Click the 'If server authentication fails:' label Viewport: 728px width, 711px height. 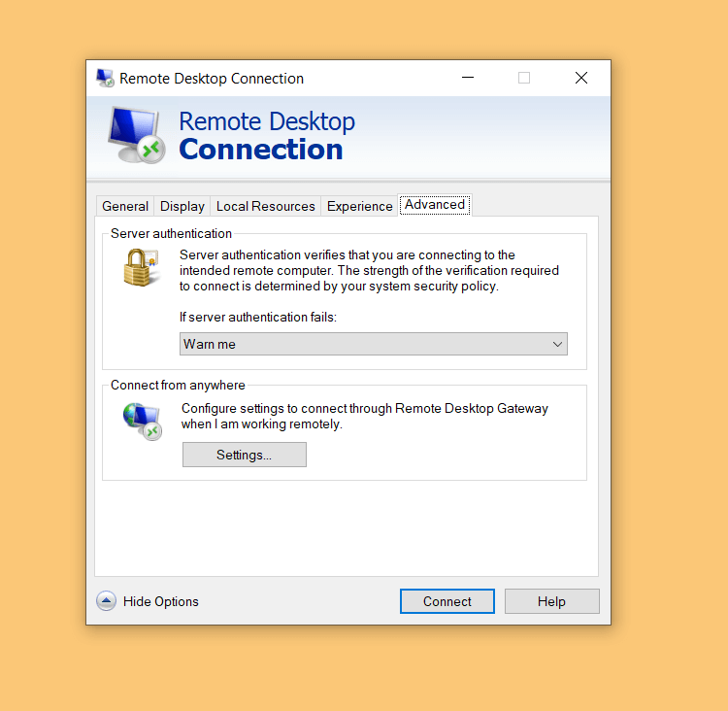tap(258, 317)
